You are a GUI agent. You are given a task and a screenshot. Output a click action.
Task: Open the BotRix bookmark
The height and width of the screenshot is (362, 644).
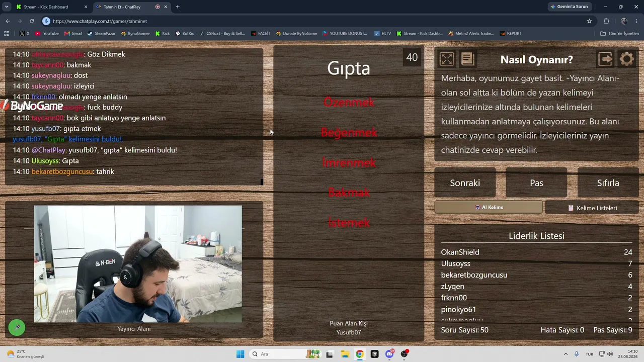(x=184, y=34)
